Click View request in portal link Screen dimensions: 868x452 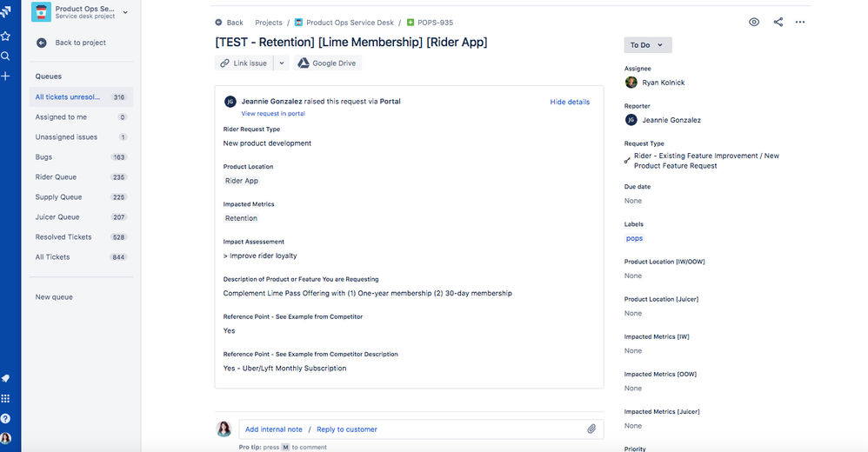pos(273,113)
